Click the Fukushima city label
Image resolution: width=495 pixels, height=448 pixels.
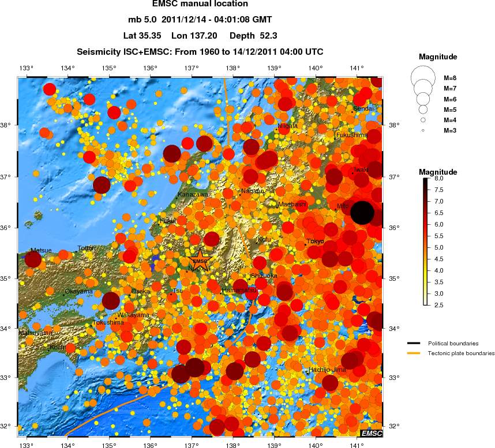tap(352, 135)
